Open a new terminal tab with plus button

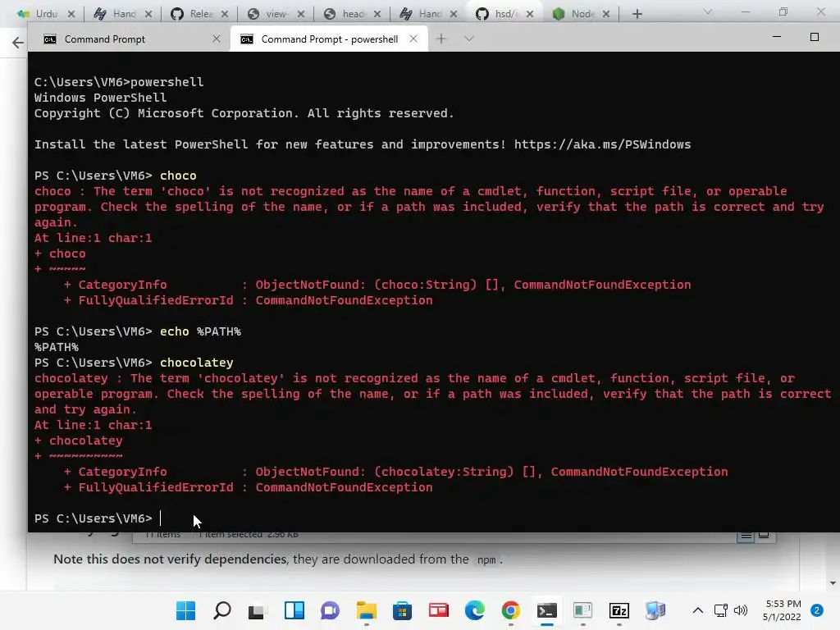pyautogui.click(x=441, y=39)
